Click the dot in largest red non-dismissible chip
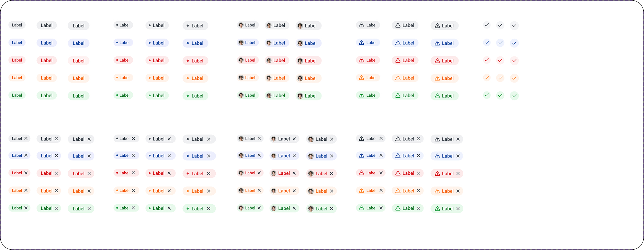 (188, 61)
